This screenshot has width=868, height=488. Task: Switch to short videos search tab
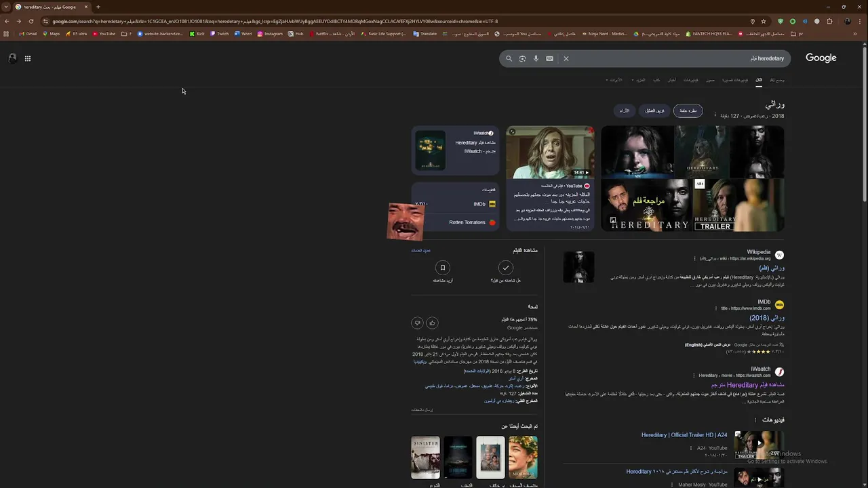coord(735,80)
